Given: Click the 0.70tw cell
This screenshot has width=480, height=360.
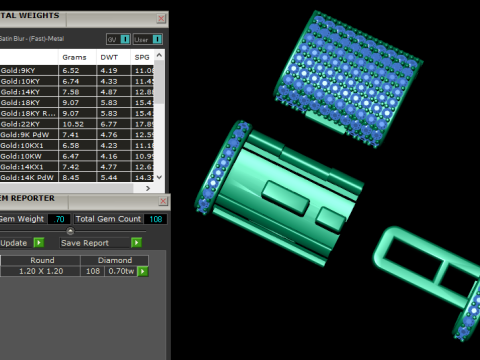Looking at the screenshot, I should coord(121,271).
